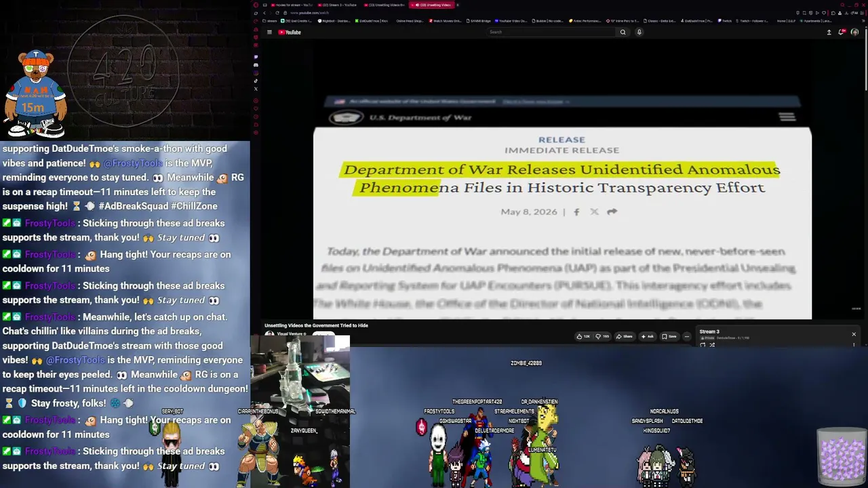This screenshot has height=488, width=868.
Task: Go back in the browser
Action: click(264, 13)
